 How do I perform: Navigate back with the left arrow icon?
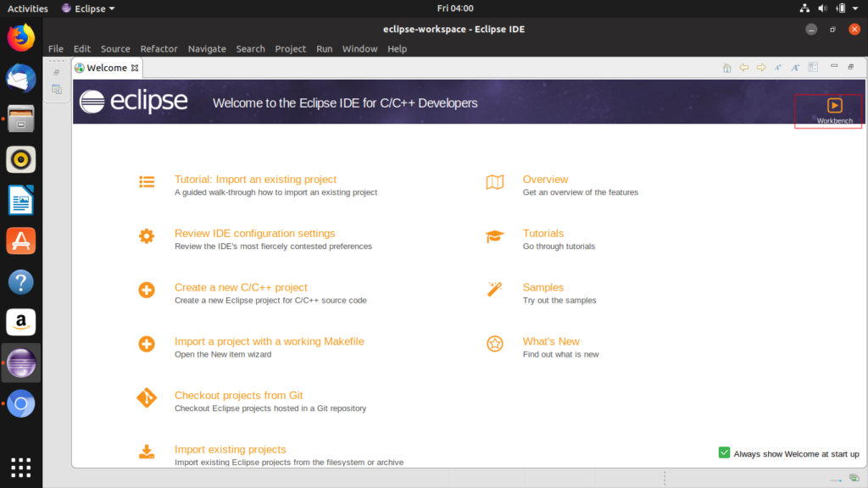[744, 68]
